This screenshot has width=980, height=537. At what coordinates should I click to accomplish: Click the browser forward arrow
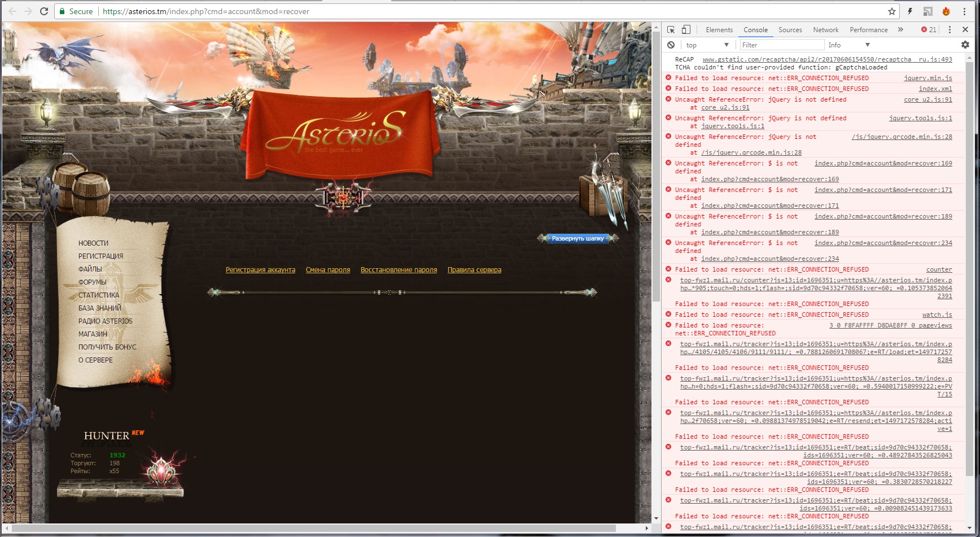click(28, 11)
